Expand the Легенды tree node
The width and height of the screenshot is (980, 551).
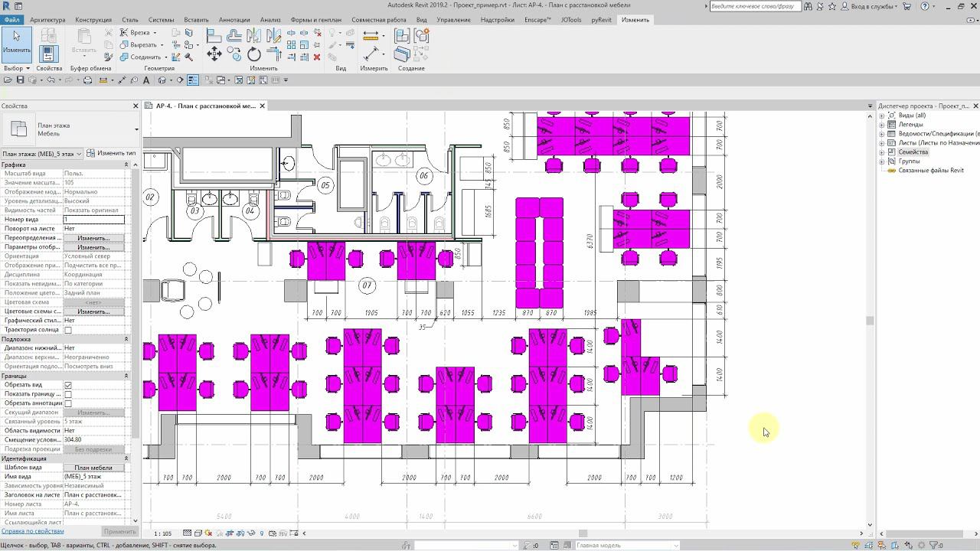coord(881,125)
